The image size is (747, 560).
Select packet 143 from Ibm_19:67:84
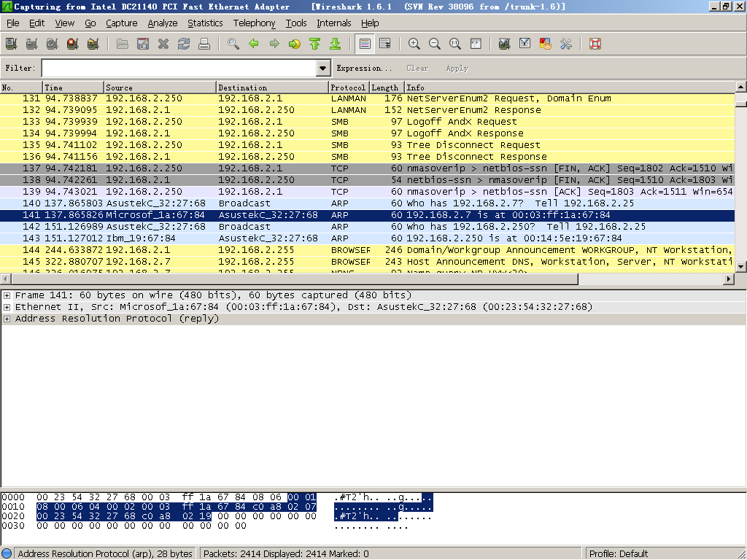pyautogui.click(x=368, y=238)
